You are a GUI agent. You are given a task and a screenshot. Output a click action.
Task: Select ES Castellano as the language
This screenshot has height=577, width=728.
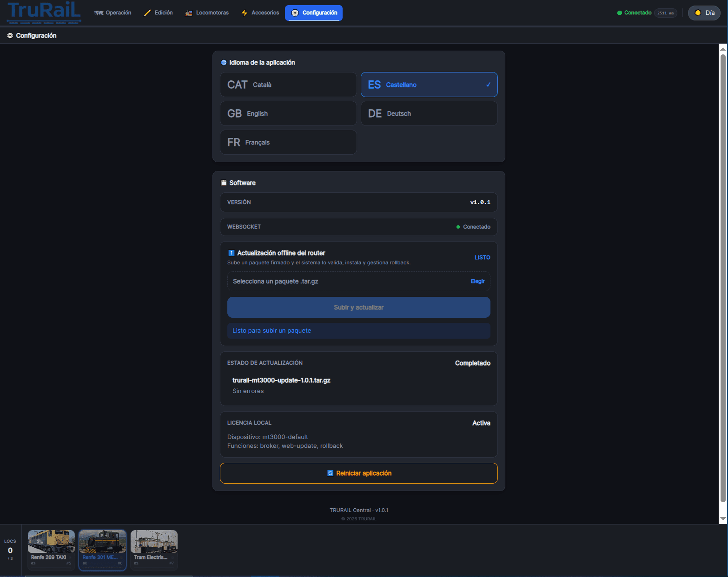pyautogui.click(x=429, y=85)
